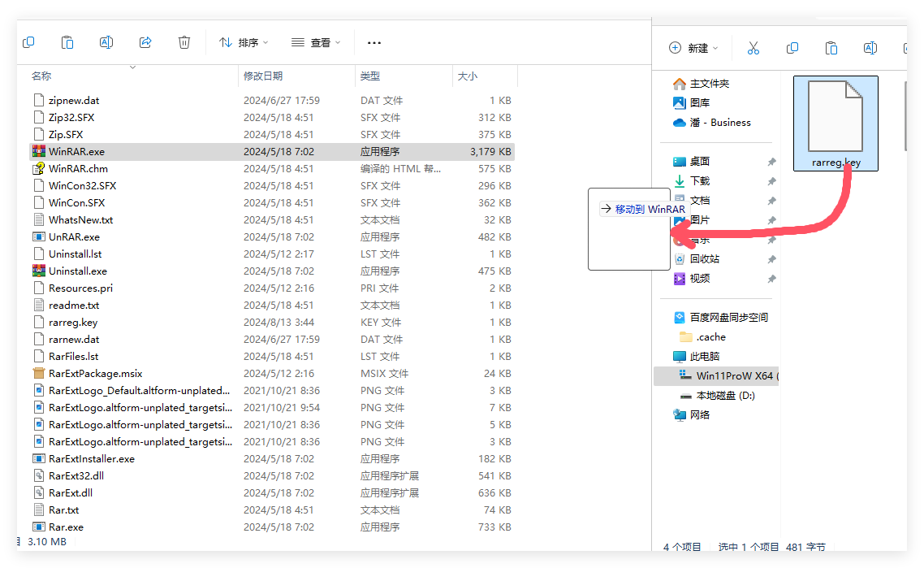924x568 pixels.
Task: Click the RarExtPackage.msix package icon
Action: tap(39, 373)
